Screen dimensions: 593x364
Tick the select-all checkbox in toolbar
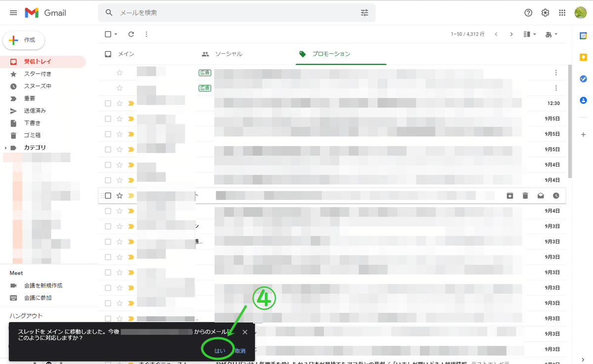click(x=108, y=34)
